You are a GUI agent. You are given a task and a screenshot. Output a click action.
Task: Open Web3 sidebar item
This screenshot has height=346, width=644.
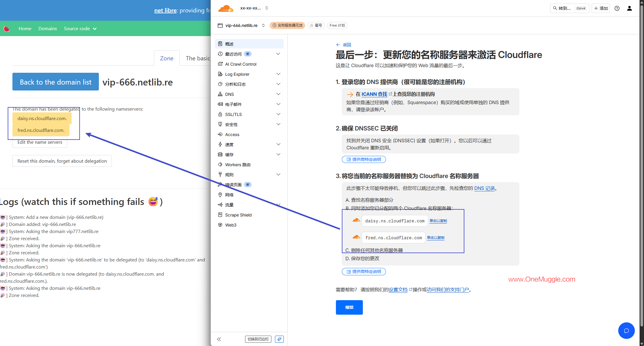click(x=249, y=225)
